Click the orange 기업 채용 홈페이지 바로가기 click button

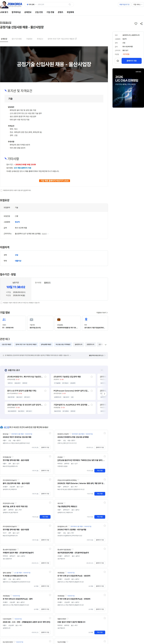pyautogui.click(x=55, y=181)
